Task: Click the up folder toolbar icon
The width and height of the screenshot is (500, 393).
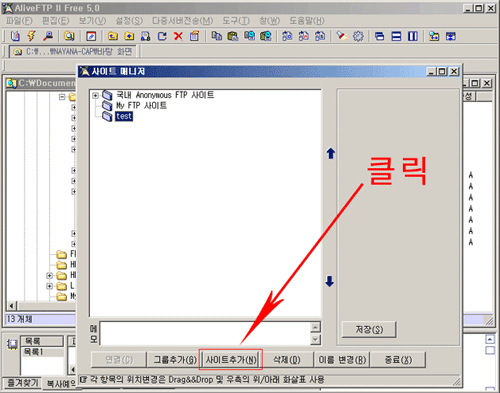Action: pos(113,36)
